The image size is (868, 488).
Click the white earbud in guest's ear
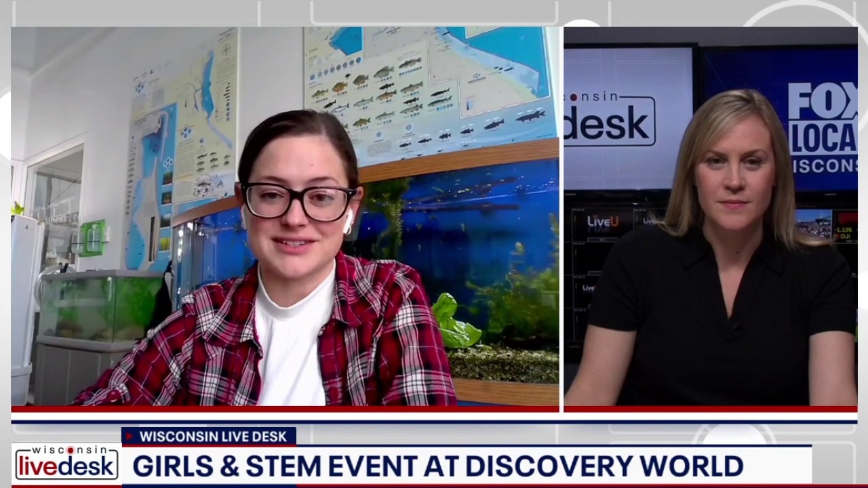(349, 221)
